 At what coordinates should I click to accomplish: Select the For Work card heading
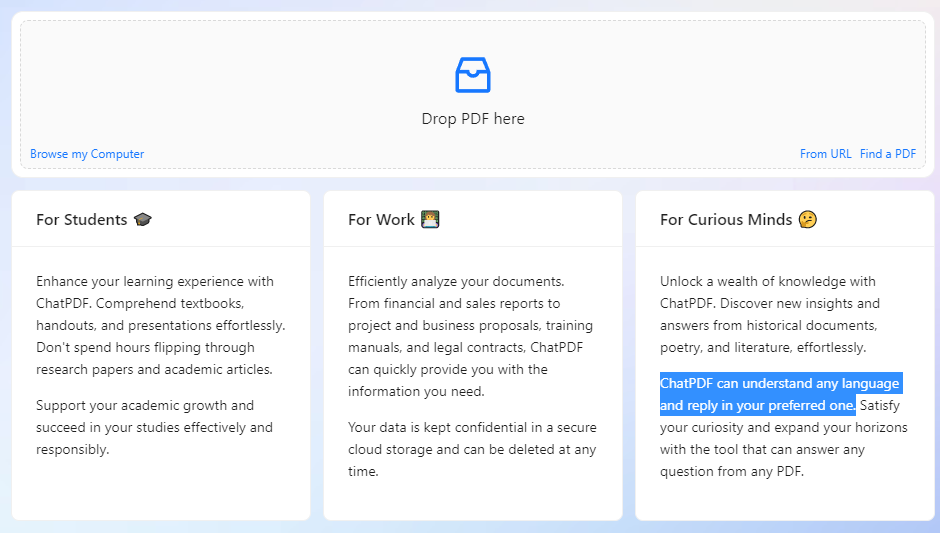click(x=381, y=220)
